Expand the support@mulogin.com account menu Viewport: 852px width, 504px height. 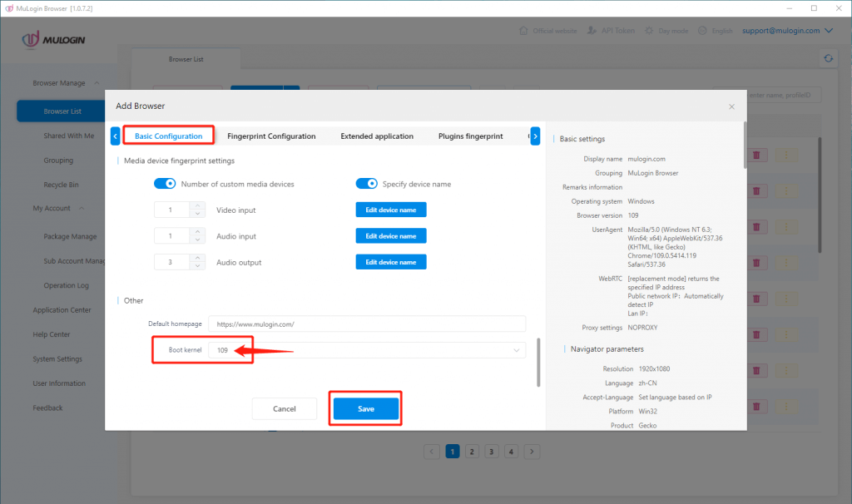[x=787, y=31]
